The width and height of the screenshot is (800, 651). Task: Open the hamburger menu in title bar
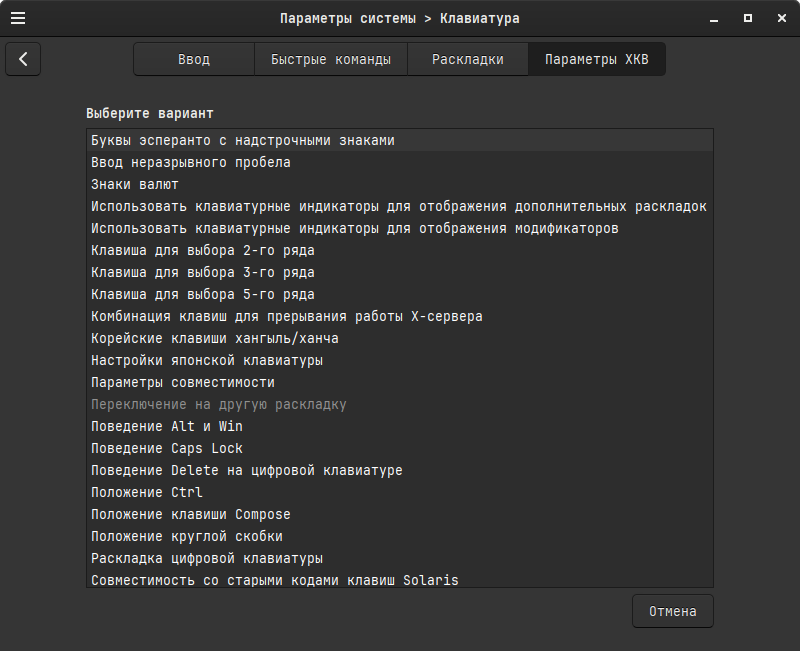point(18,18)
